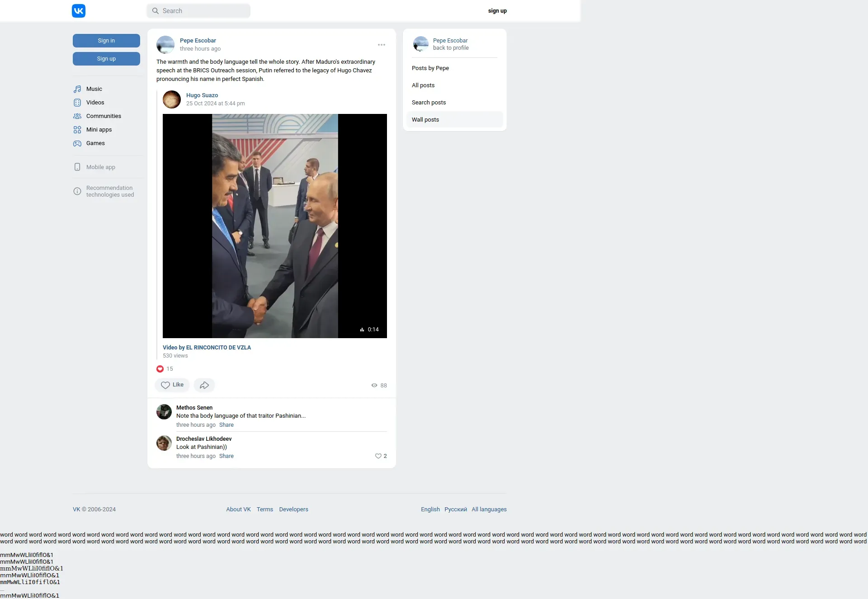Open Music via its note icon
The width and height of the screenshot is (868, 599).
(x=77, y=89)
